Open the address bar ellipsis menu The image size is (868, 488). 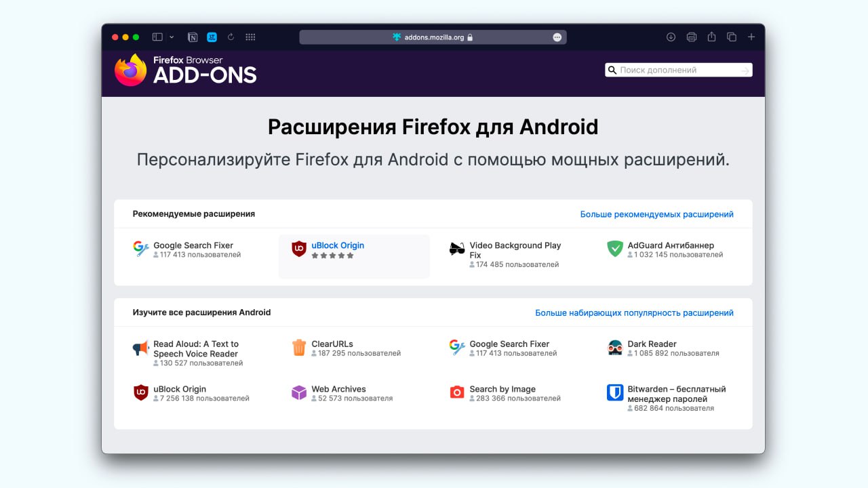point(557,37)
